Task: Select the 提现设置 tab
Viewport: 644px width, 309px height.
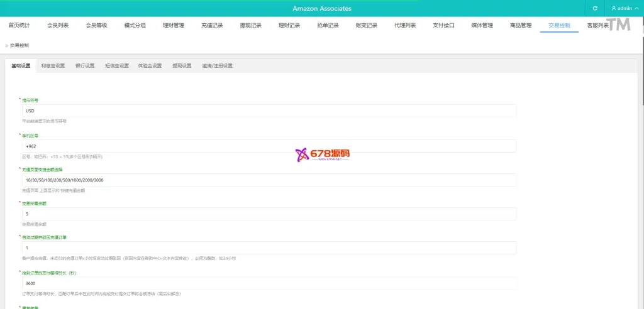Action: pos(182,65)
